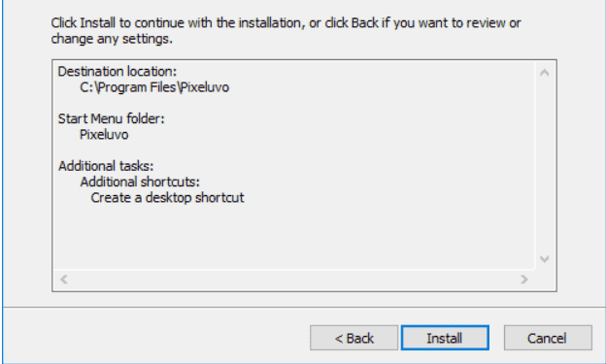Click 'Pixeluvo' under Start Menu folder
Image resolution: width=606 pixels, height=364 pixels.
click(104, 135)
